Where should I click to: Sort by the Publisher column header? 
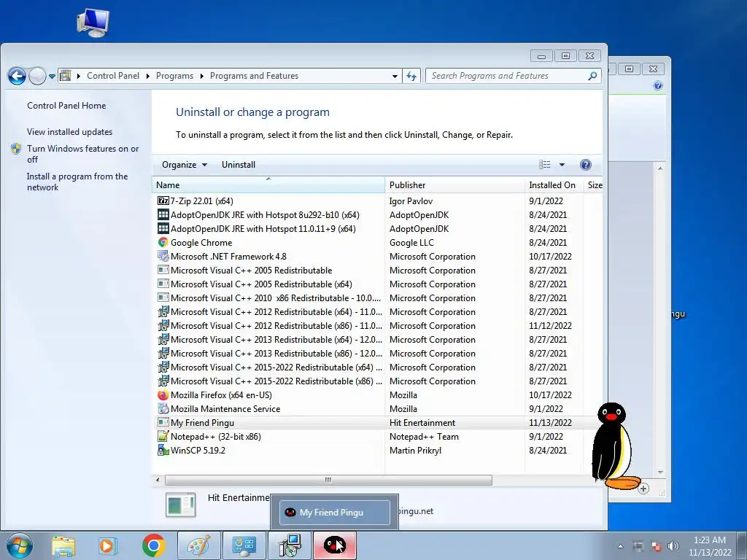(x=454, y=184)
